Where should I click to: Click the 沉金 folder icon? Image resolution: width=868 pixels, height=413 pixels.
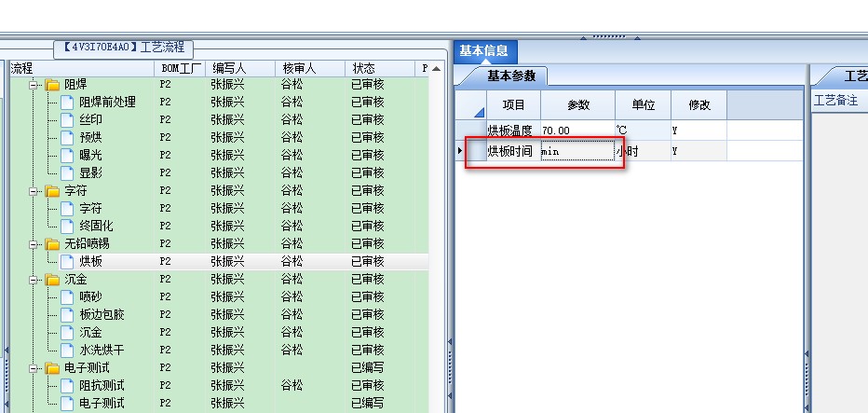(x=52, y=280)
